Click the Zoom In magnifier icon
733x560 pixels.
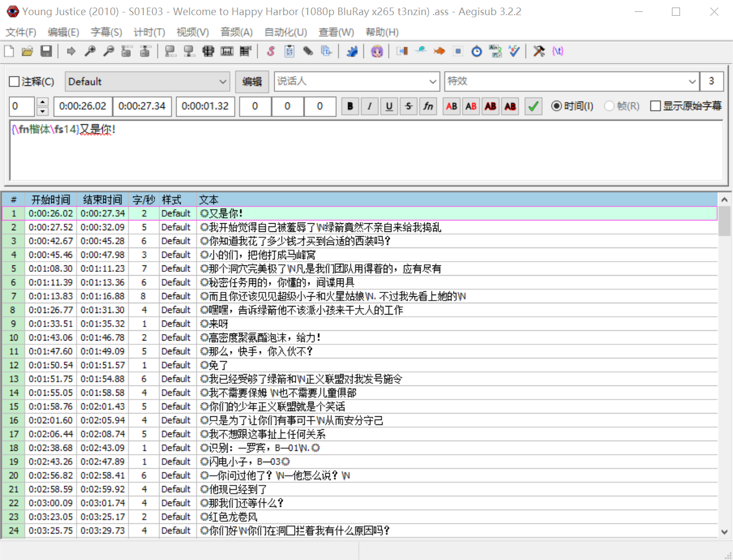[x=90, y=51]
